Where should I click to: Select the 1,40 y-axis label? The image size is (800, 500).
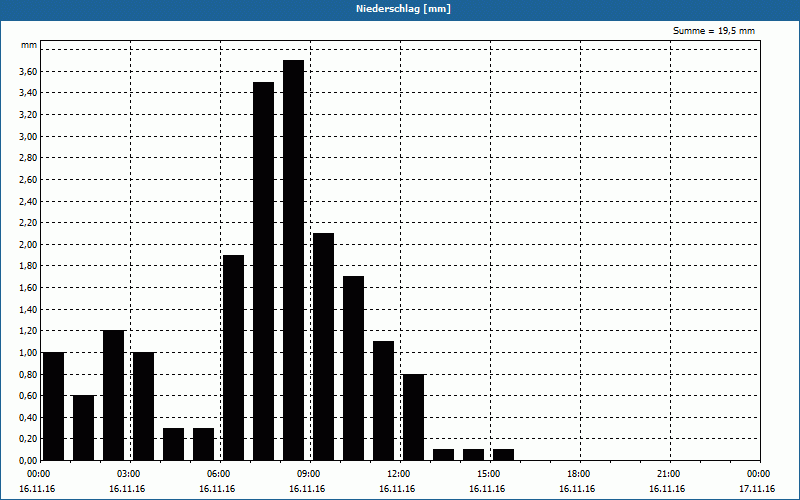pyautogui.click(x=28, y=310)
